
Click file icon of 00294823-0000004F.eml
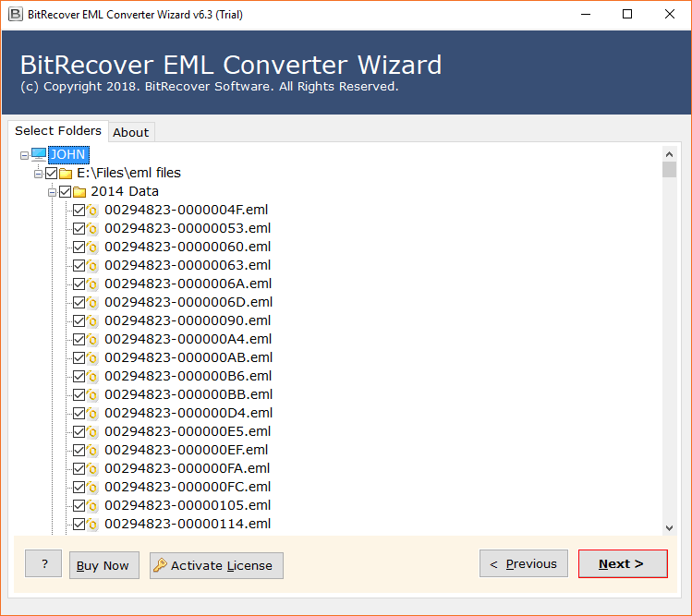point(92,211)
